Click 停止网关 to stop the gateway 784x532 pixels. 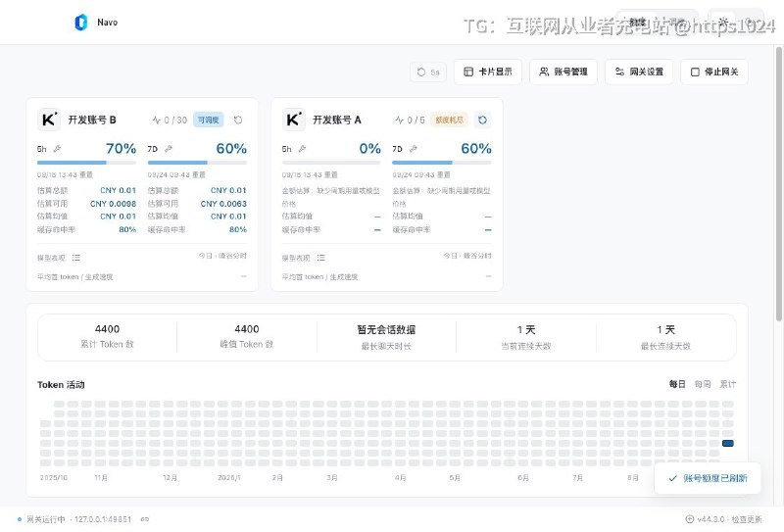coord(714,72)
